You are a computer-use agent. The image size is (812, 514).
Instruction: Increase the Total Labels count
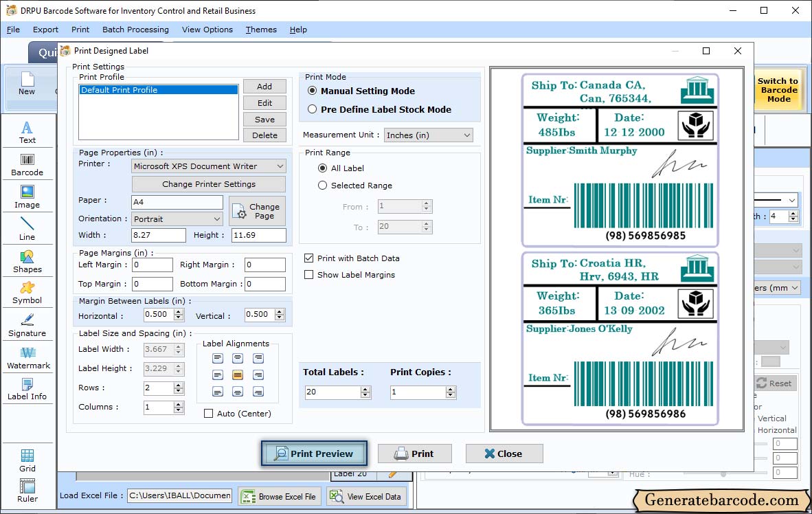365,389
